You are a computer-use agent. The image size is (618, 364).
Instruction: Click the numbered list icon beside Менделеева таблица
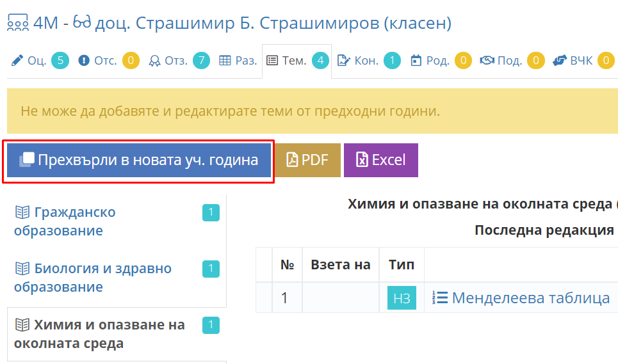click(440, 298)
